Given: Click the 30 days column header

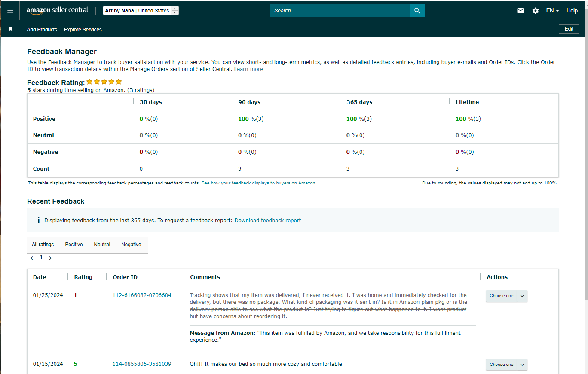Looking at the screenshot, I should click(151, 102).
